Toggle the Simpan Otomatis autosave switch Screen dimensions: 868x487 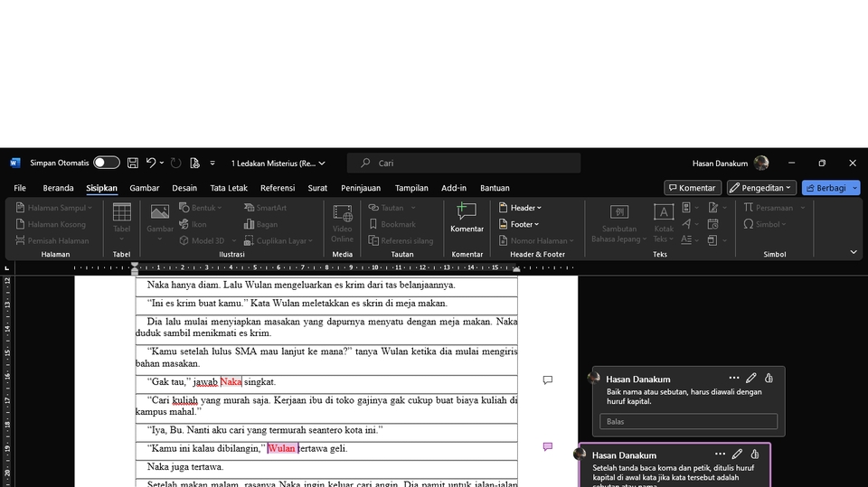coord(107,163)
